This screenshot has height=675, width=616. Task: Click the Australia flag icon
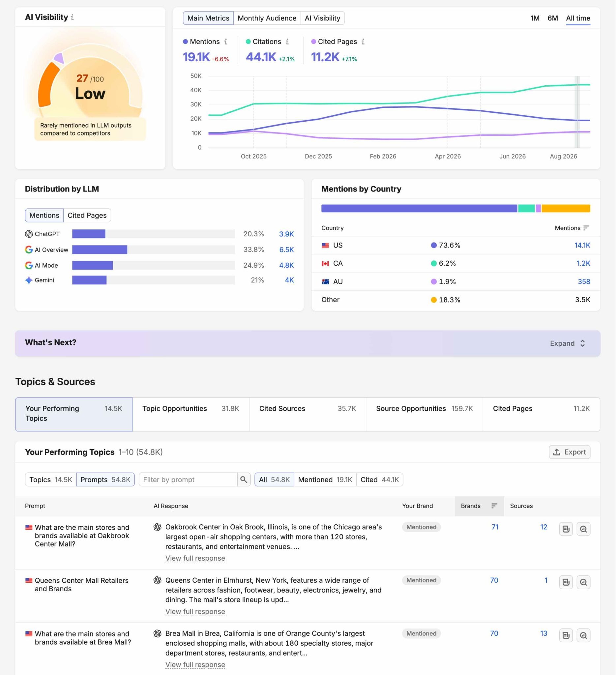click(x=325, y=281)
